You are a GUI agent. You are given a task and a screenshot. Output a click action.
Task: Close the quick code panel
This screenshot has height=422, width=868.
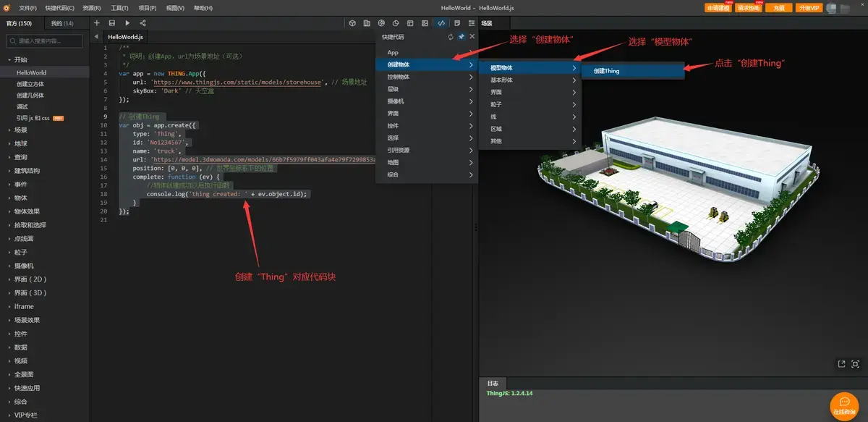click(472, 36)
